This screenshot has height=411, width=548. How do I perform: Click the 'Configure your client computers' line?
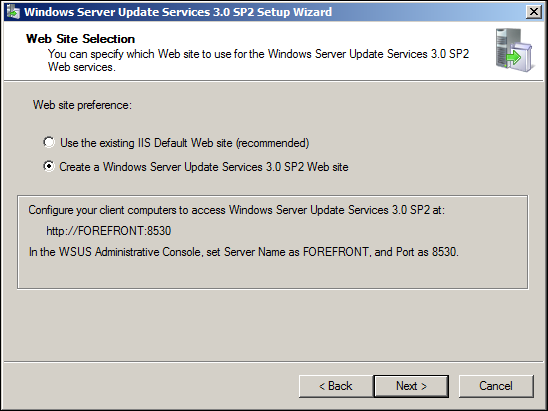click(237, 210)
